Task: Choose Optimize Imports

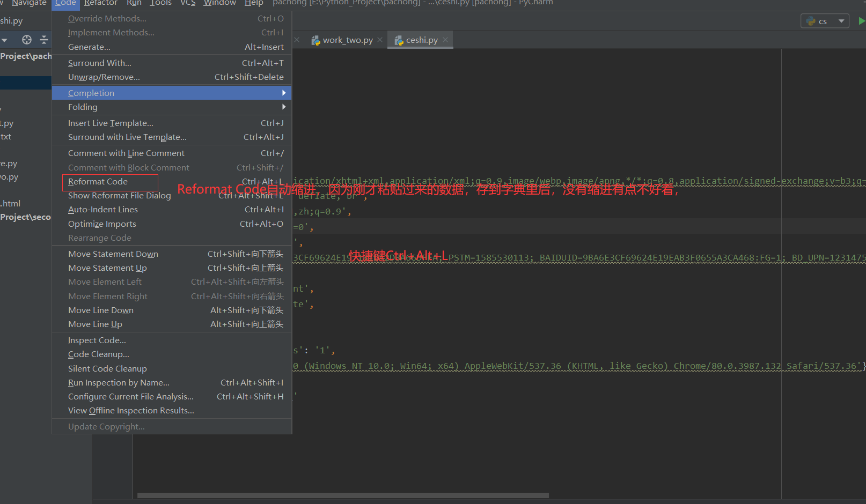Action: point(172,224)
